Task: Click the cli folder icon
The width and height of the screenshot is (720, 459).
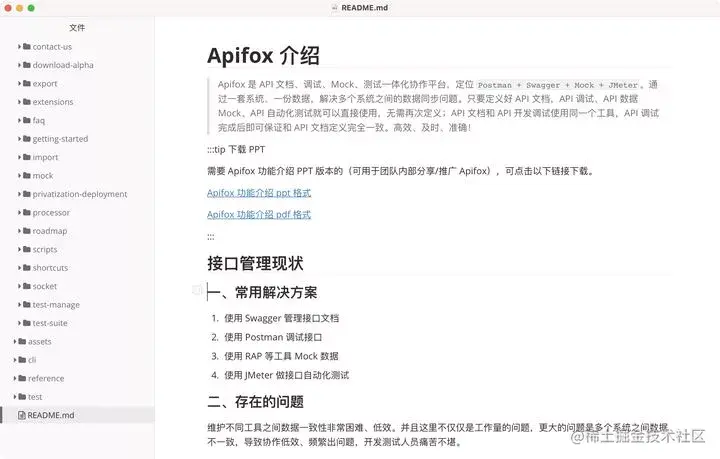Action: click(22, 360)
